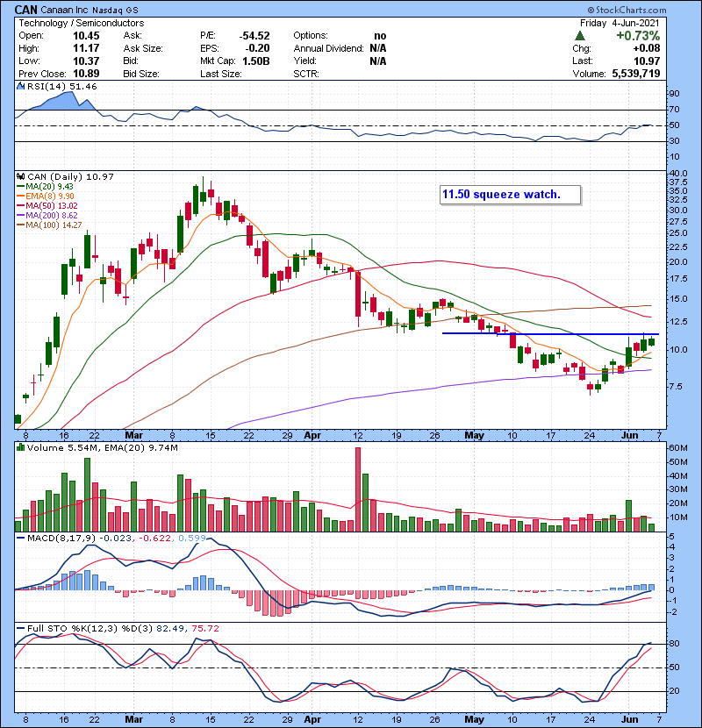Viewport: 702px width, 728px height.
Task: Click the RSI(14) 51.46 indicator label
Action: click(61, 86)
